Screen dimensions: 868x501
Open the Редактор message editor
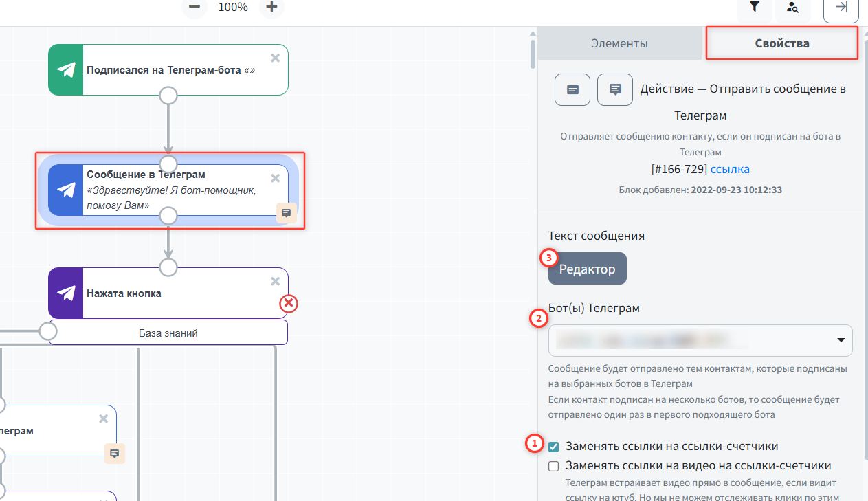(587, 269)
